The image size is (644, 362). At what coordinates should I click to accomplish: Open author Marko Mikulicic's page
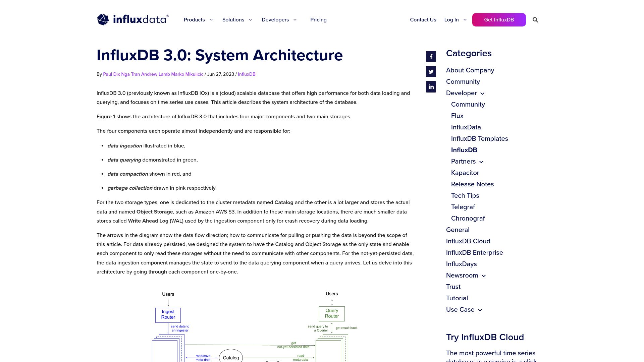click(187, 74)
